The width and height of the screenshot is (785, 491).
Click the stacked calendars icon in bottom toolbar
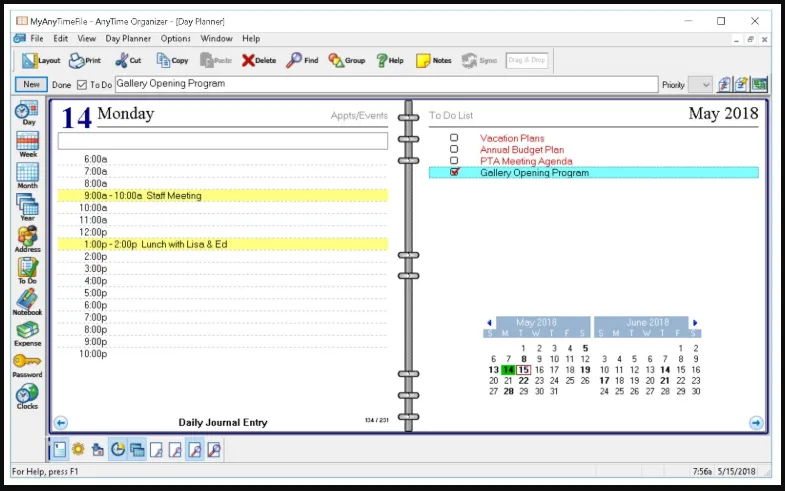coord(137,449)
